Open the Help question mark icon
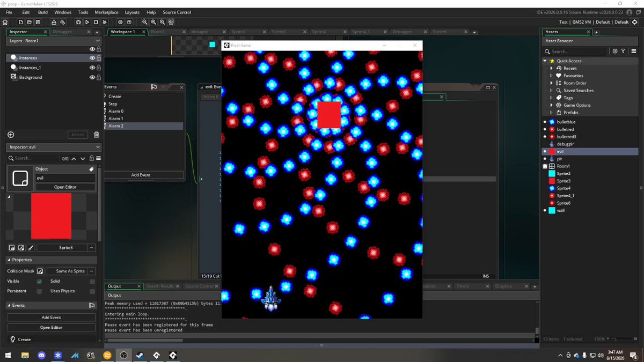 coord(129,23)
